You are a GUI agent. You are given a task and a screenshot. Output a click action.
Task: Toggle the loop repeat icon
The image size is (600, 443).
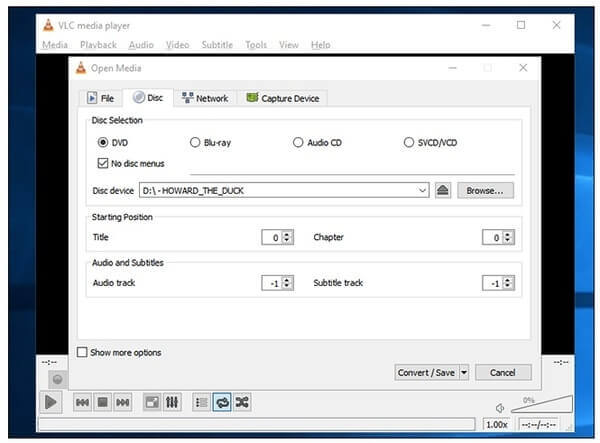(222, 402)
